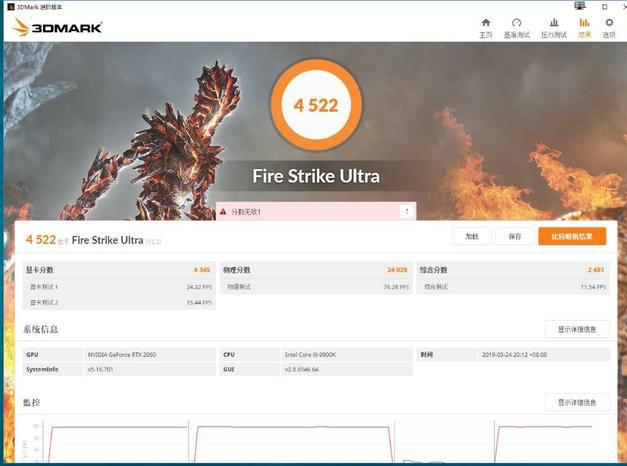The width and height of the screenshot is (627, 466).
Task: Click the 系统信息 section heading
Action: click(40, 329)
